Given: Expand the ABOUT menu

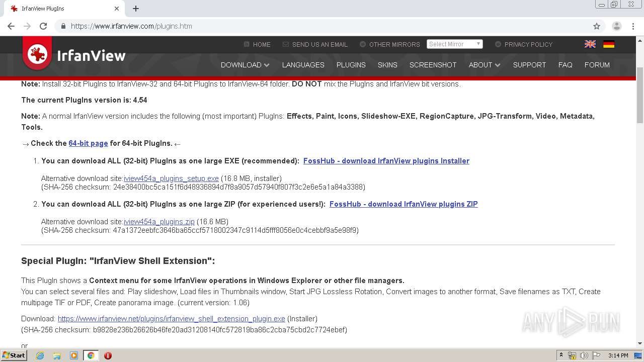Looking at the screenshot, I should 485,65.
